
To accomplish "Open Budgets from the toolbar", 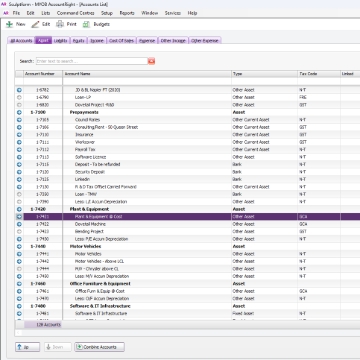I will click(x=96, y=24).
